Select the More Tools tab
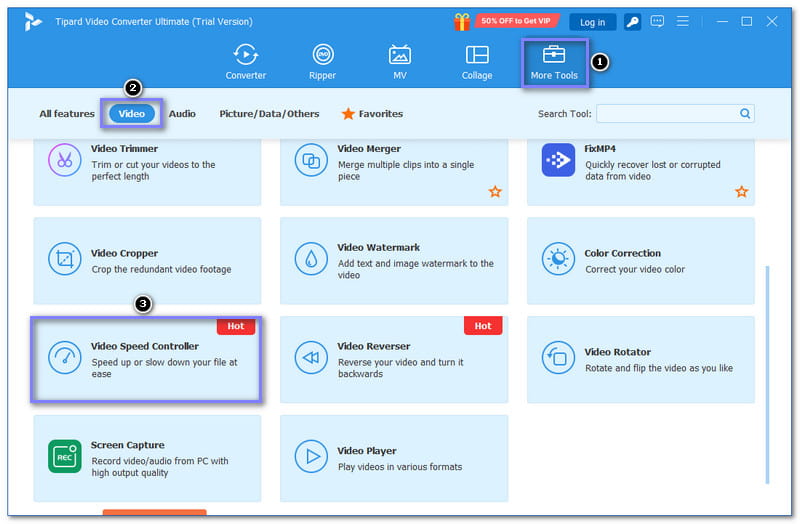 coord(554,62)
